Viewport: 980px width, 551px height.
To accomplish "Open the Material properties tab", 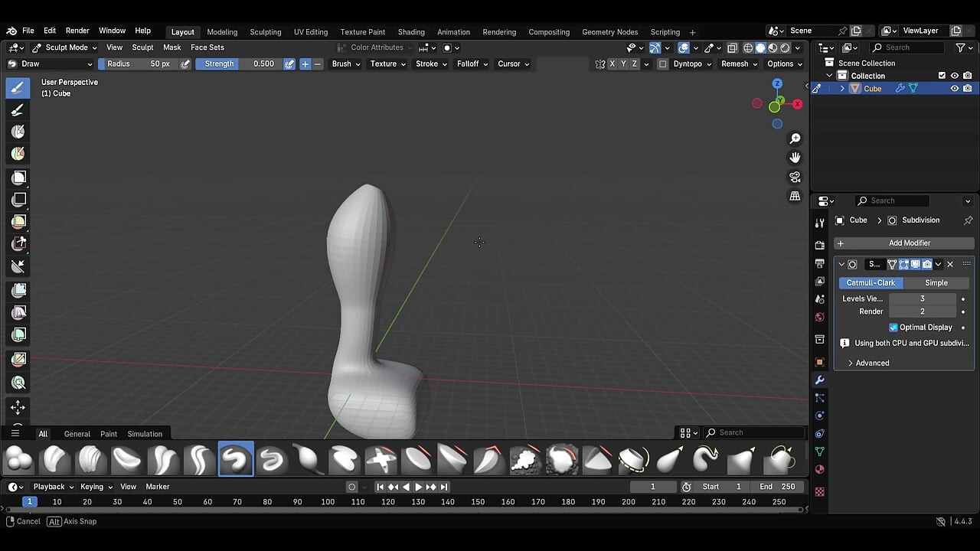I will click(x=819, y=469).
